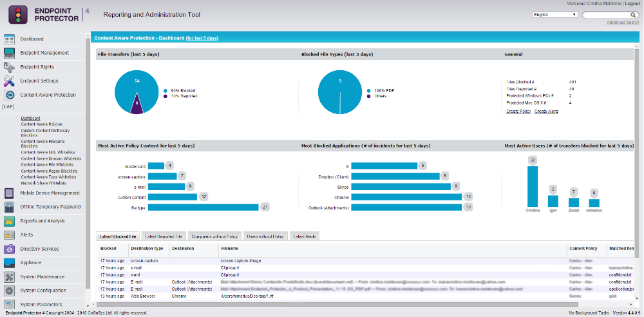Screen dimensions: 644x317
Task: Click the Logout link
Action: [x=632, y=3]
